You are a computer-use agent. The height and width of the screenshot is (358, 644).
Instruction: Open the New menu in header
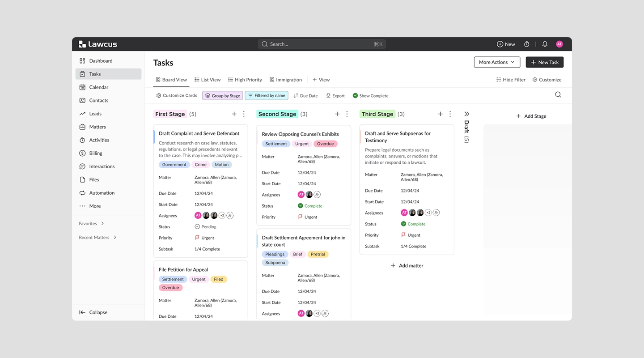click(x=506, y=44)
